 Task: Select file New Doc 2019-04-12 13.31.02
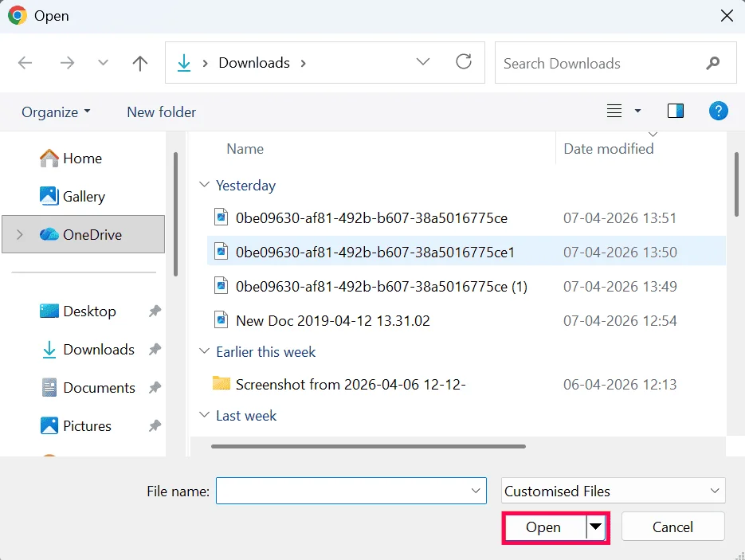point(332,320)
